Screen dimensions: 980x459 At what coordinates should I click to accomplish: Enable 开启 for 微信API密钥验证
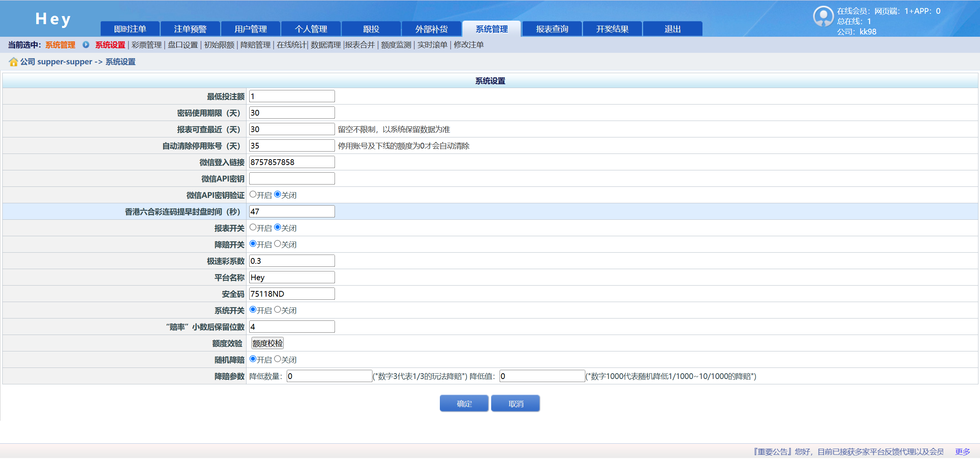252,194
